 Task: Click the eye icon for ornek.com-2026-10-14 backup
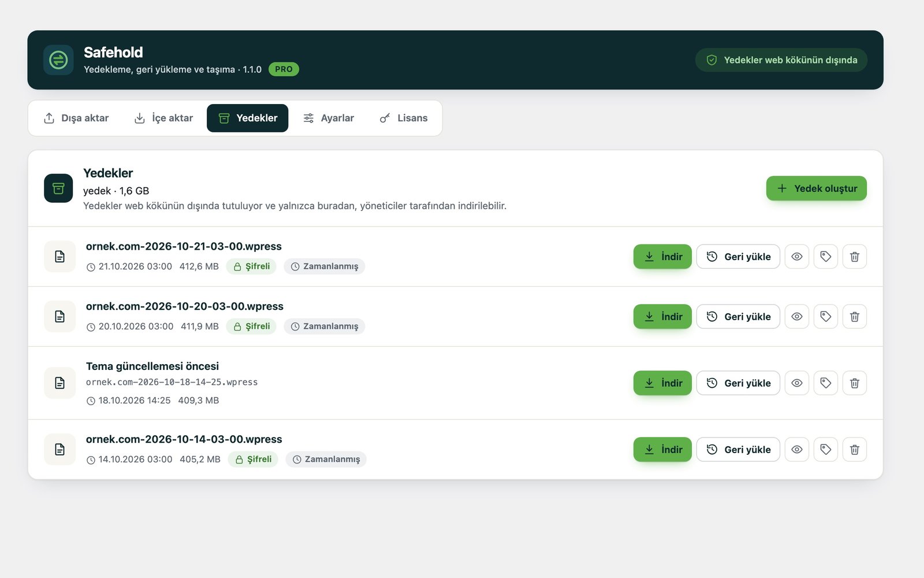[x=797, y=450]
